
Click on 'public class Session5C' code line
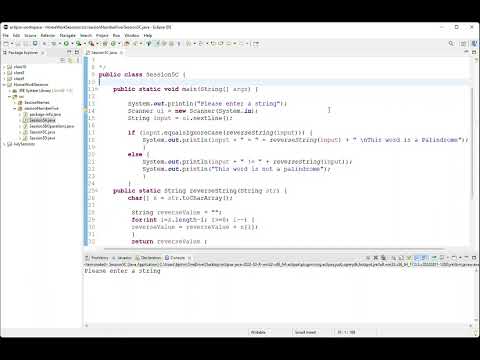[x=142, y=75]
